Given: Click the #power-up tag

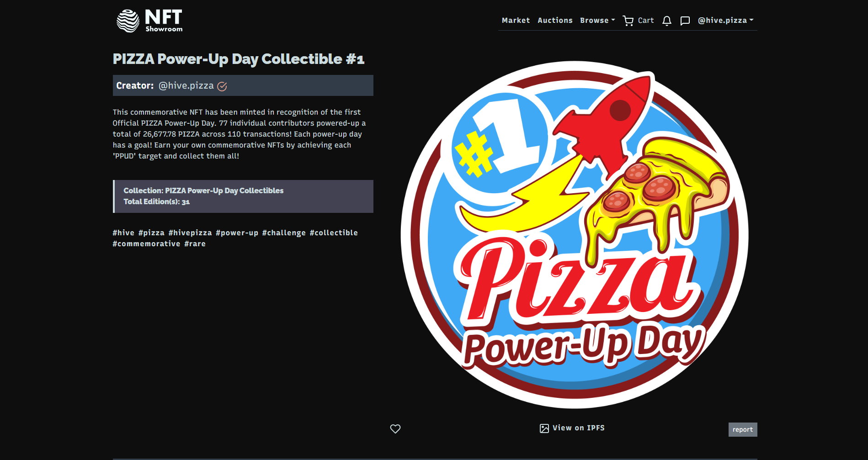Looking at the screenshot, I should tap(237, 233).
